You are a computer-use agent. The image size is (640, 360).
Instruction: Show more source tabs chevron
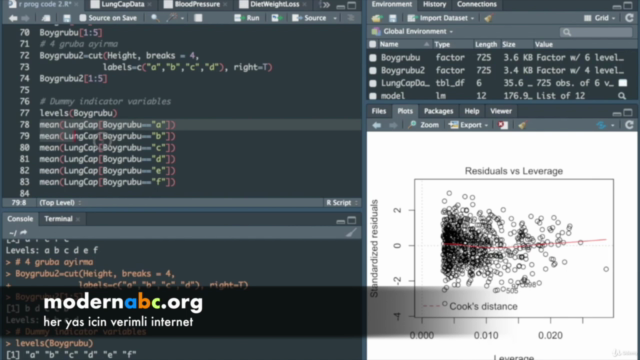326,5
